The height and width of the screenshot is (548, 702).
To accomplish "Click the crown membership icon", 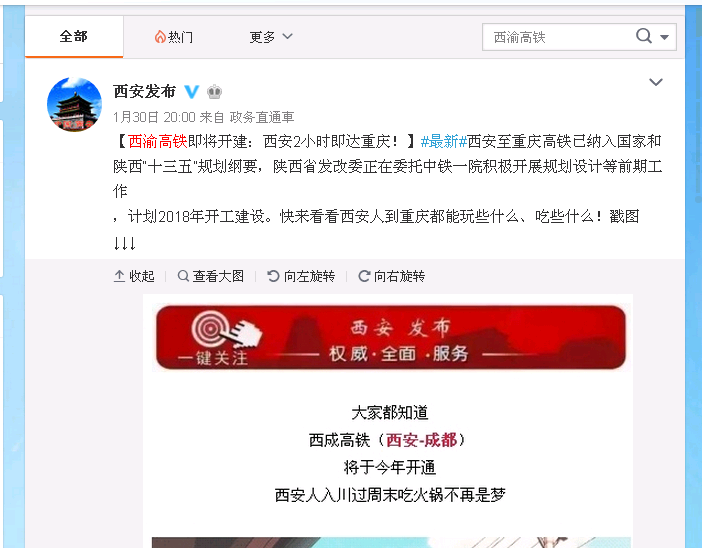I will coord(214,92).
